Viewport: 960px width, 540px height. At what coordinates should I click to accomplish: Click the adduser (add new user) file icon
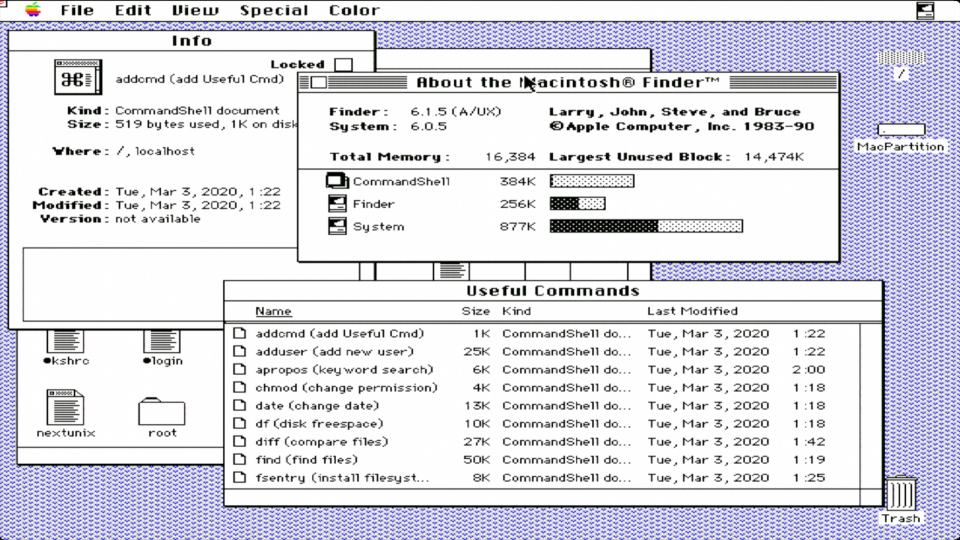point(239,351)
